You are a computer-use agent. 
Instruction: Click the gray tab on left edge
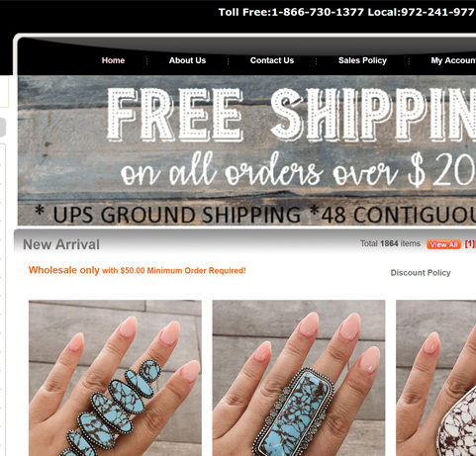coord(3,128)
